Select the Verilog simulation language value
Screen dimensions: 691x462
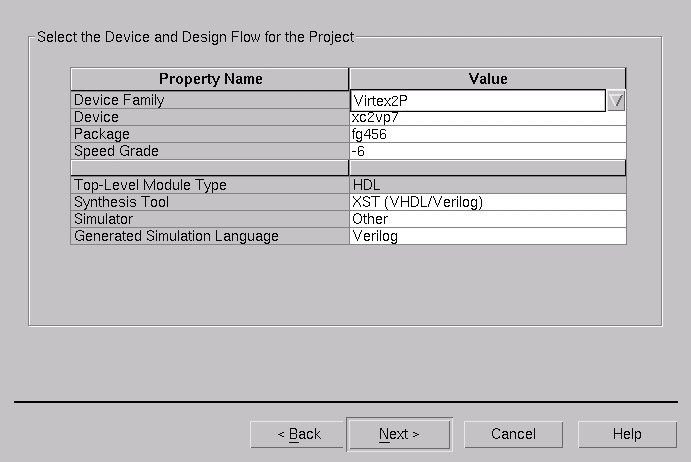[487, 237]
